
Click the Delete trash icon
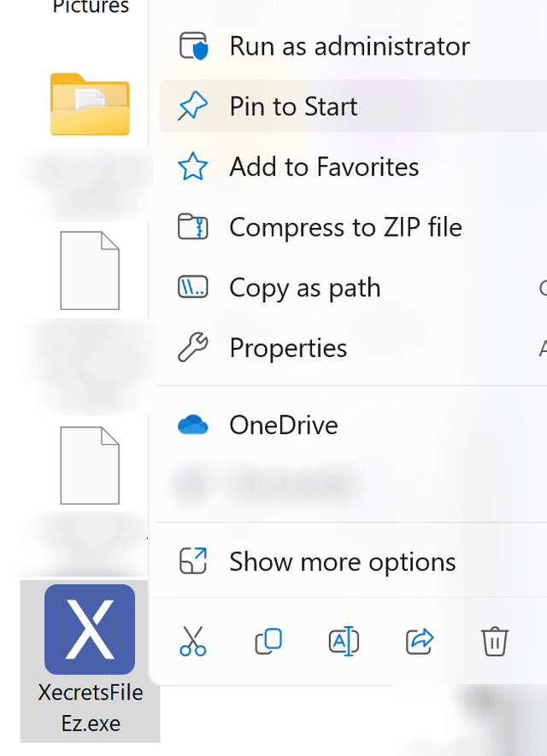(495, 642)
